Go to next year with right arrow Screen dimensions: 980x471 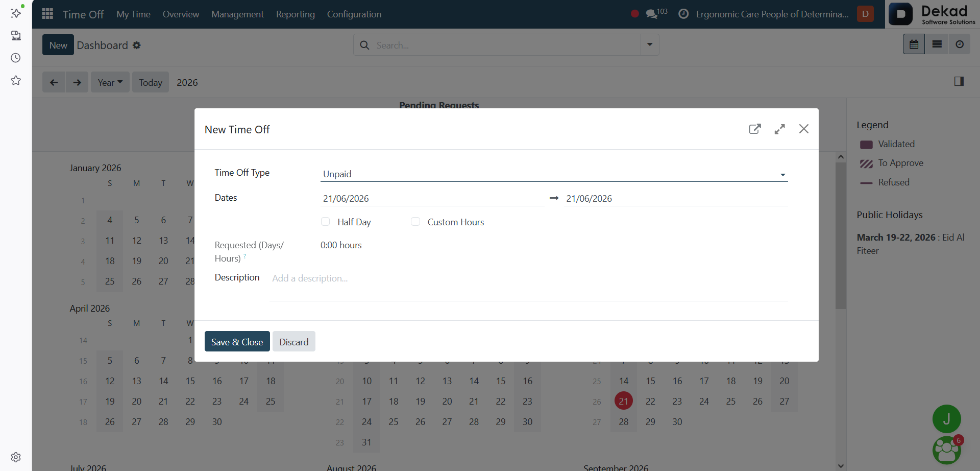click(77, 82)
